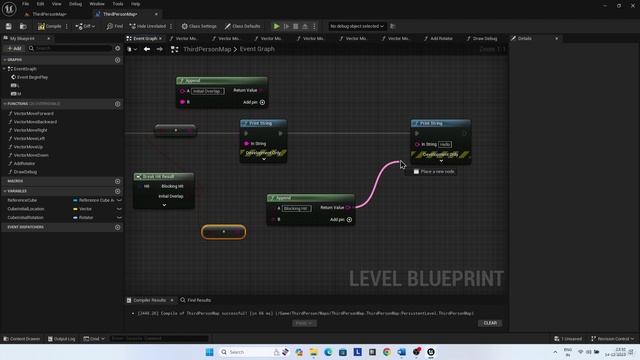Click the Add button in My Blueprint

coord(14,48)
